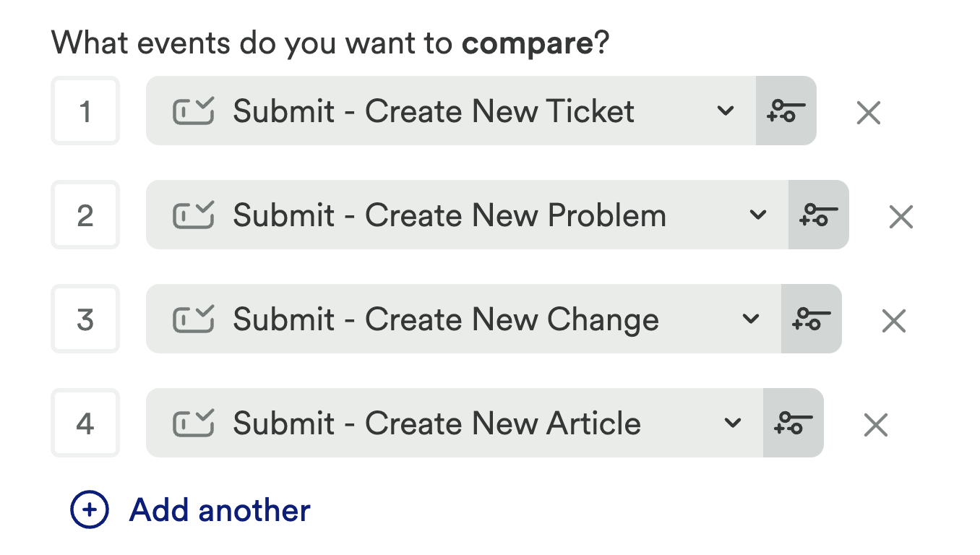This screenshot has width=980, height=555.
Task: Open filter options for Create New Ticket
Action: (x=786, y=111)
